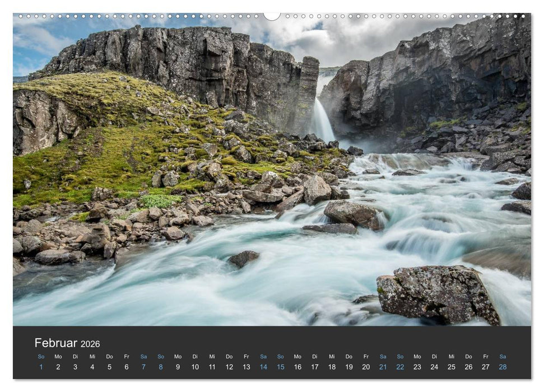The height and width of the screenshot is (392, 544).
Task: Click the date 21 on Saturday
Action: pos(383,366)
